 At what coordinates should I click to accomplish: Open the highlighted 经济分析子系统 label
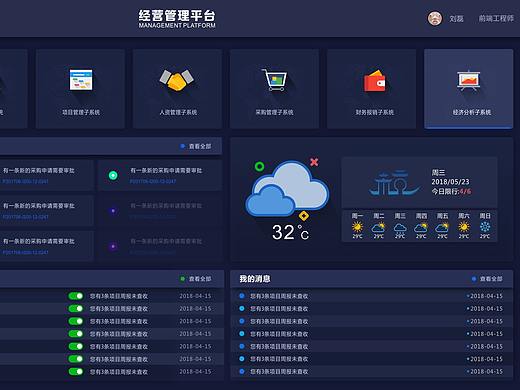tap(472, 112)
